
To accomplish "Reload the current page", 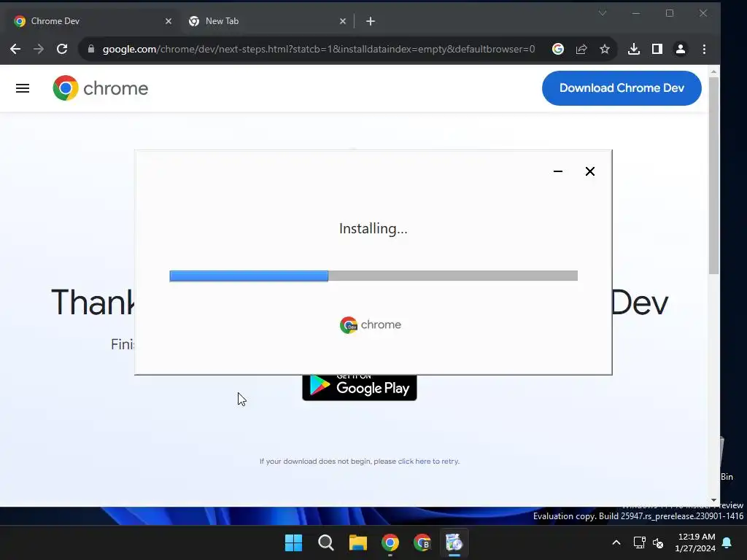I will pyautogui.click(x=62, y=49).
